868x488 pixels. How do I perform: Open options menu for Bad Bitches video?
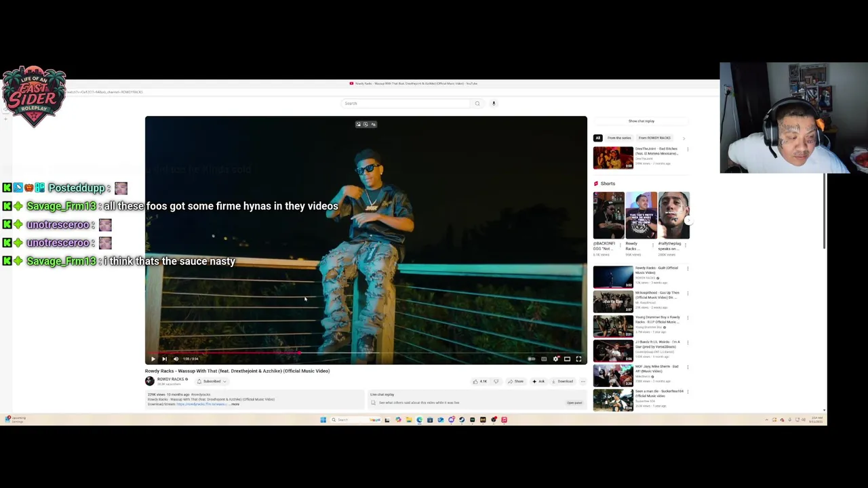tap(688, 149)
